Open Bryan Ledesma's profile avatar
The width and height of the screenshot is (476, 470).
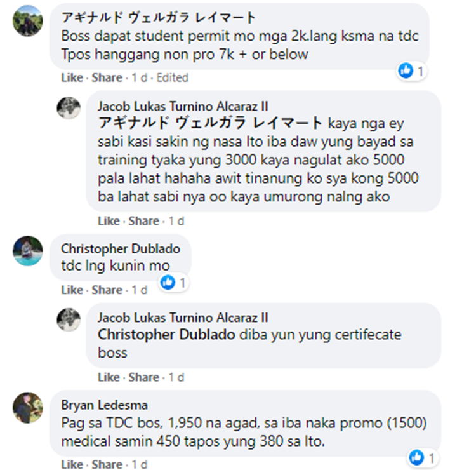coord(28,408)
